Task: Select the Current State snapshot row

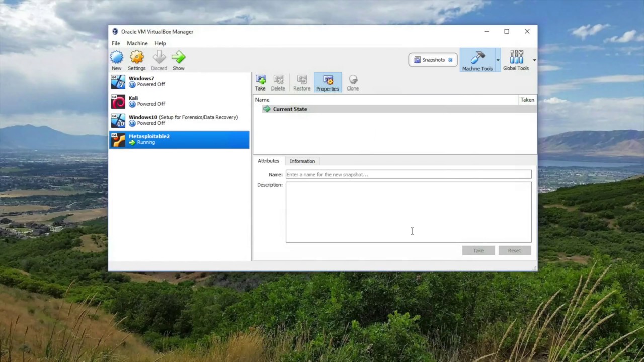Action: click(x=395, y=109)
